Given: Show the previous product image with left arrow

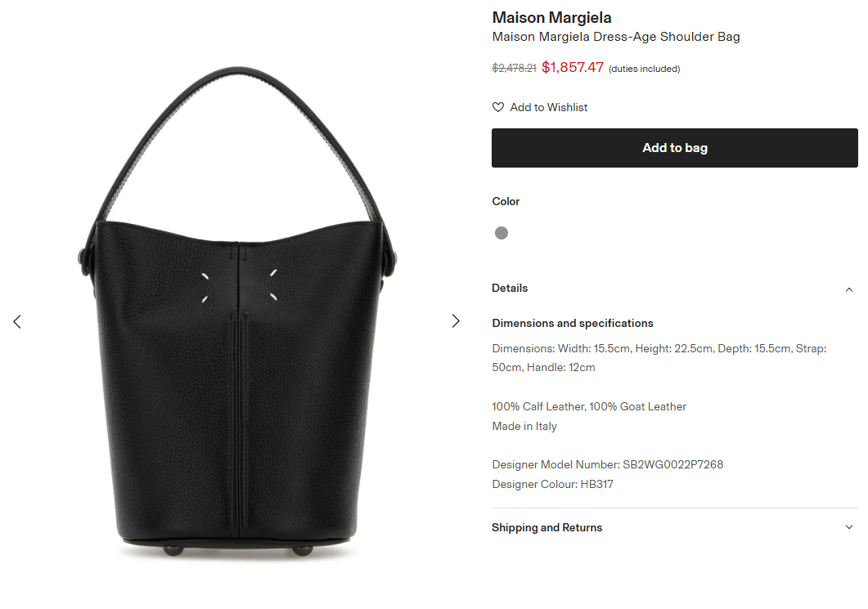Looking at the screenshot, I should click(17, 321).
